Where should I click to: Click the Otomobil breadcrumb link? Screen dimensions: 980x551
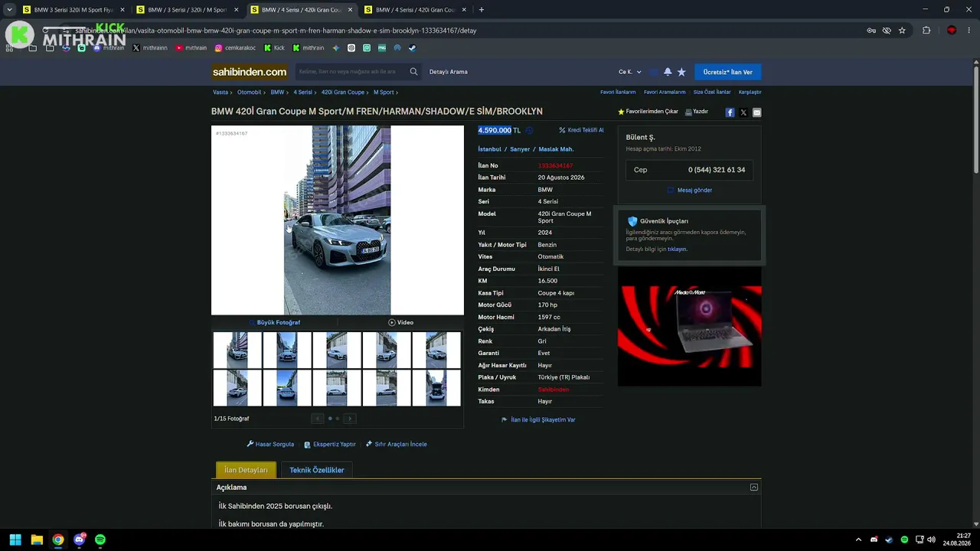(250, 92)
